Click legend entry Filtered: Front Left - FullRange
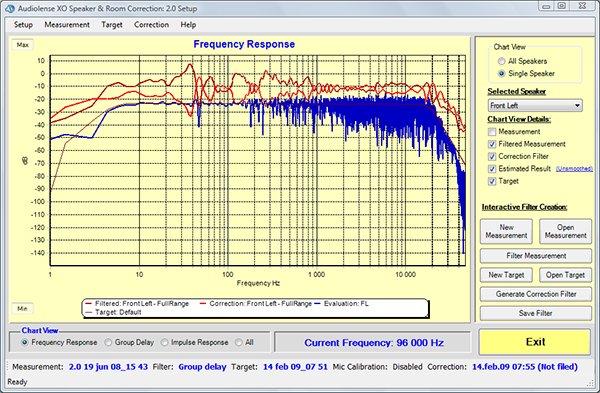The image size is (600, 393). point(138,304)
